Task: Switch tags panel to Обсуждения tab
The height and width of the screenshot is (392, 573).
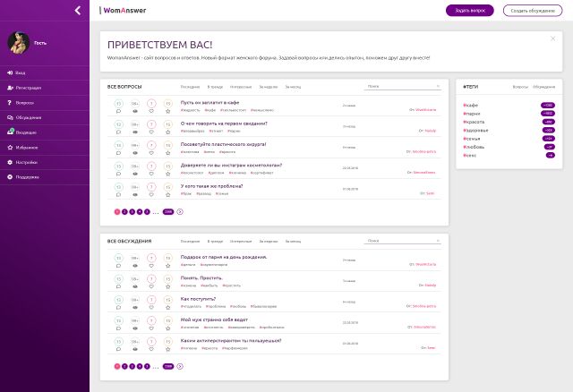Action: click(543, 87)
